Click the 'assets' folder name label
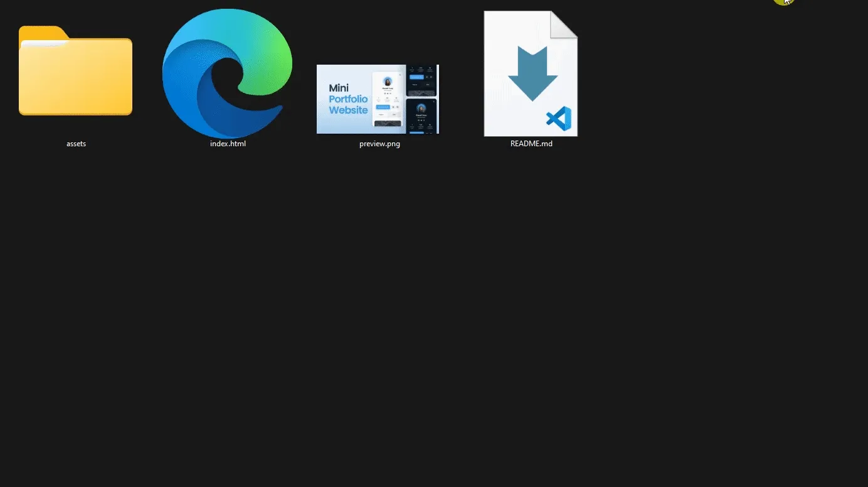The width and height of the screenshot is (868, 487). tap(76, 144)
